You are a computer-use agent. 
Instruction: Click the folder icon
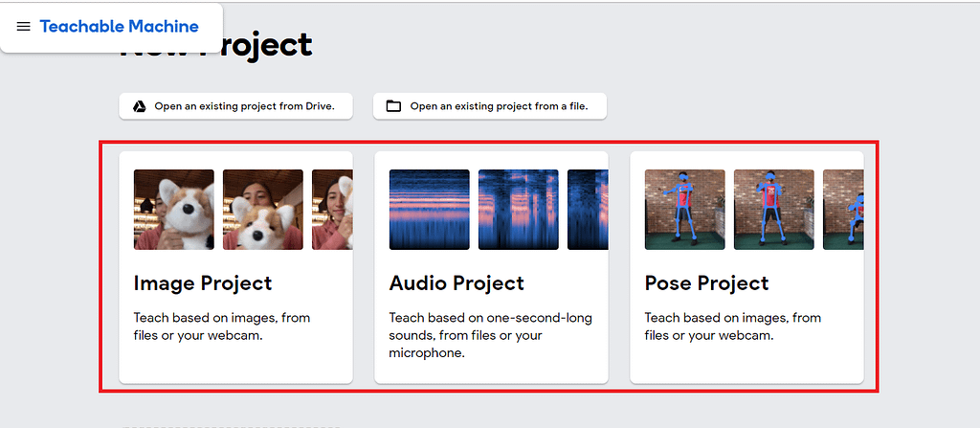point(393,106)
